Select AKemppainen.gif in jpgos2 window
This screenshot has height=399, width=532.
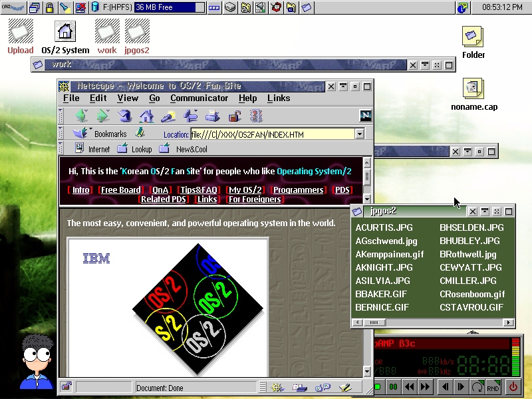[x=390, y=254]
